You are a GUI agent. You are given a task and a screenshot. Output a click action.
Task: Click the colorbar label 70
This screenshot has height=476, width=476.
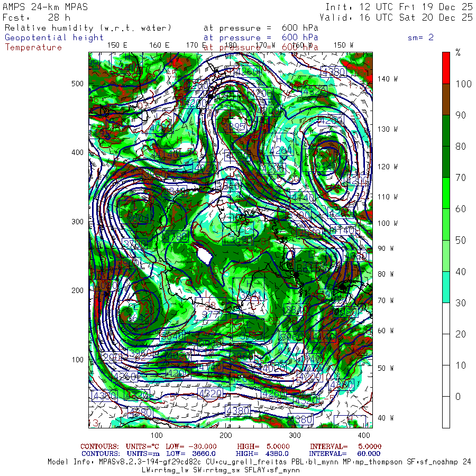(x=461, y=178)
